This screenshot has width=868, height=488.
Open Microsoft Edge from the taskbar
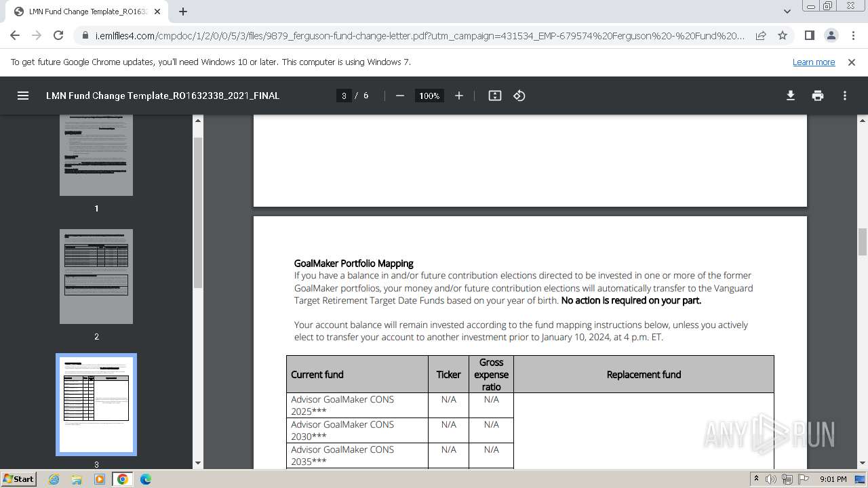pyautogui.click(x=146, y=479)
